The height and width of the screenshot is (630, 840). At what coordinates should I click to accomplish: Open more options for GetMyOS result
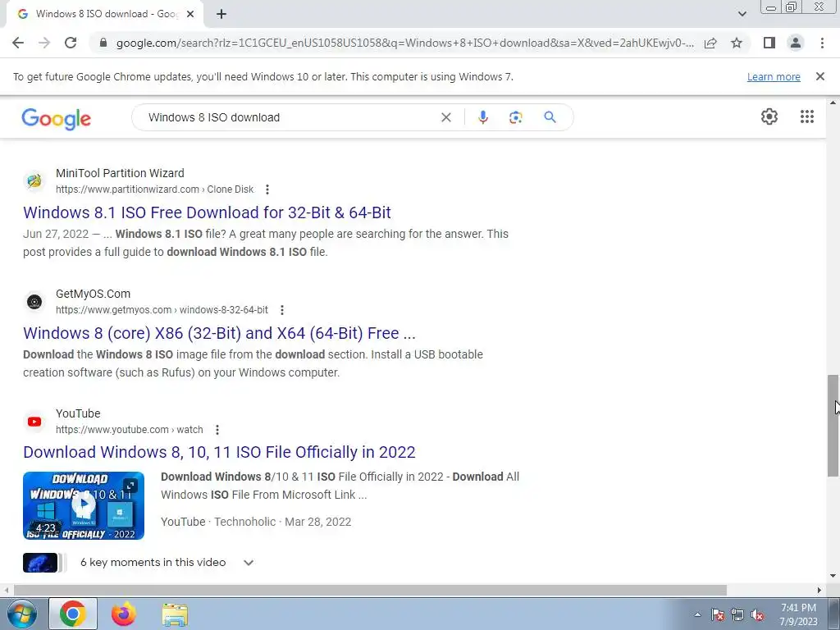[282, 310]
